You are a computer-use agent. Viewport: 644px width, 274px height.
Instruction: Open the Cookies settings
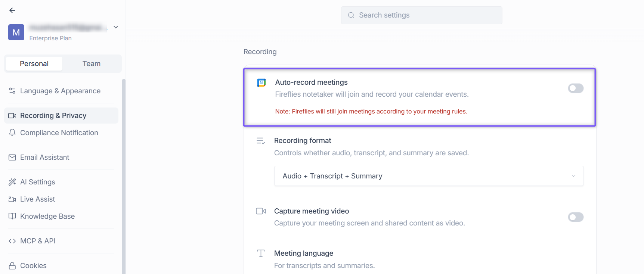coord(61,266)
